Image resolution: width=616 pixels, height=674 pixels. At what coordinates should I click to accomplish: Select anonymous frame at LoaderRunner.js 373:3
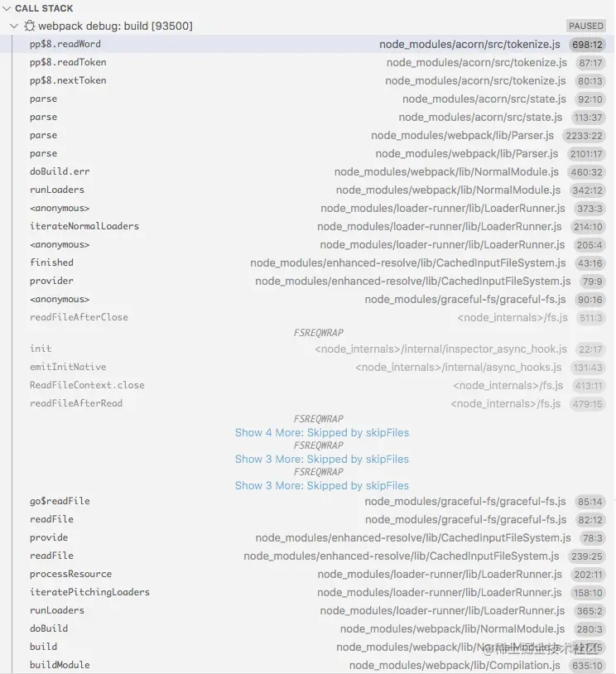308,208
